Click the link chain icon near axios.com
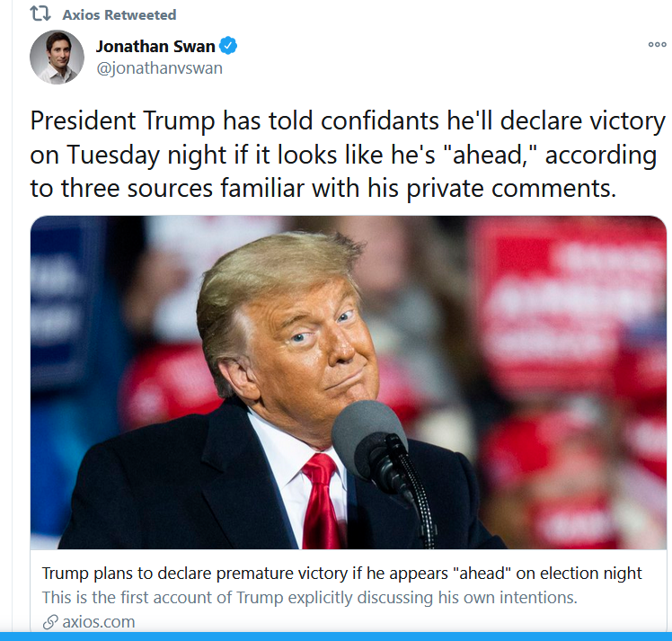This screenshot has height=641, width=672. click(x=50, y=622)
